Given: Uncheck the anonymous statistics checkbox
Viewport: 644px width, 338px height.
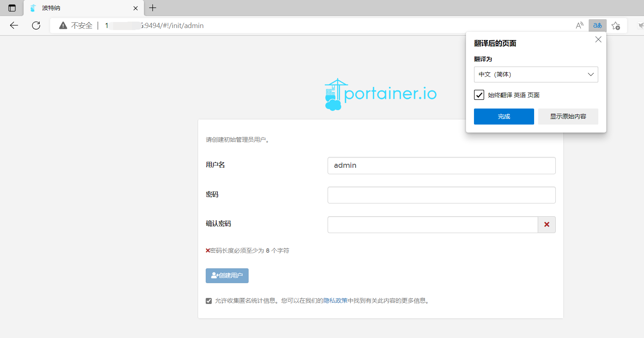Looking at the screenshot, I should tap(209, 301).
